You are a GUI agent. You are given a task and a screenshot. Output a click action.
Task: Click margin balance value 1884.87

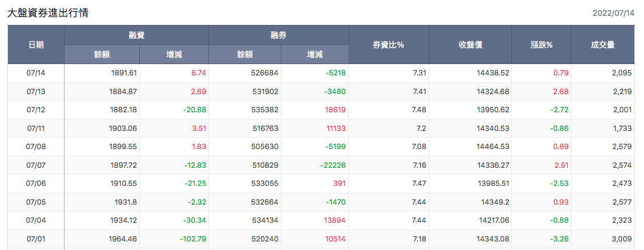(124, 92)
